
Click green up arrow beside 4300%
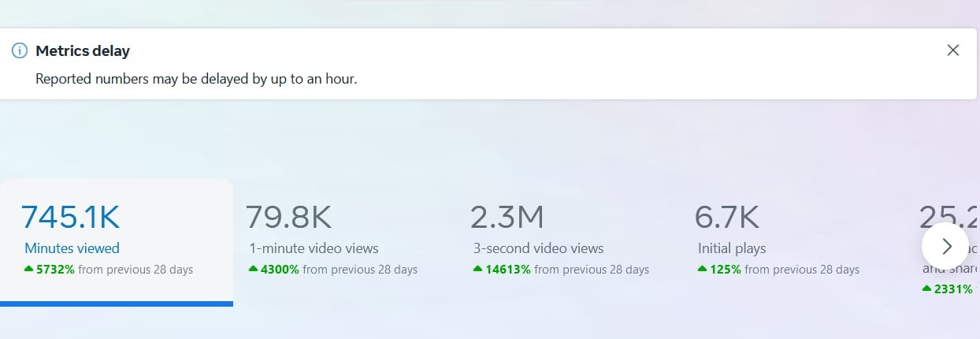pyautogui.click(x=254, y=270)
